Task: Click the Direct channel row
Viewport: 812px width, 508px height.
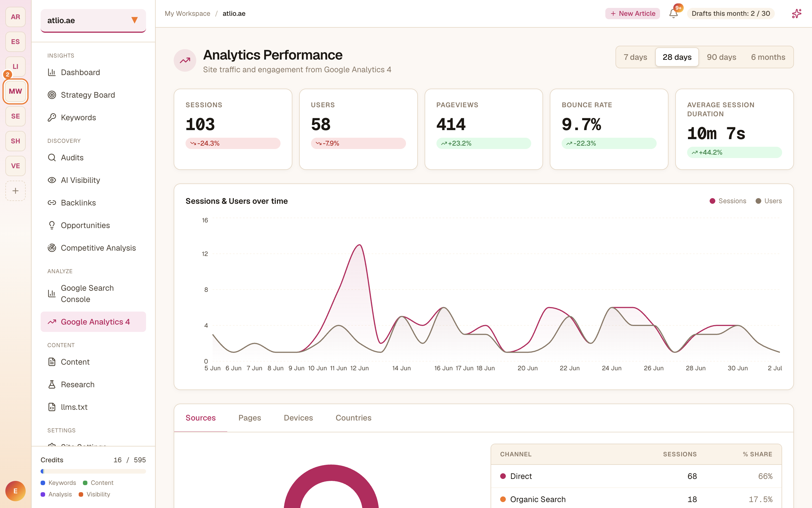Action: [x=636, y=476]
